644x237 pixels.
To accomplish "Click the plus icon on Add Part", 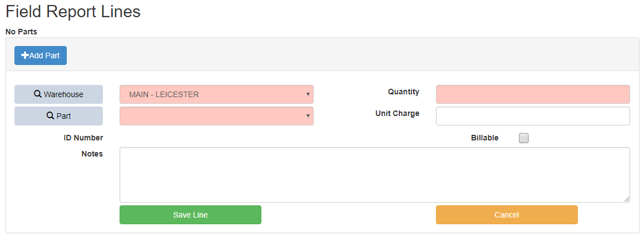I will click(25, 56).
